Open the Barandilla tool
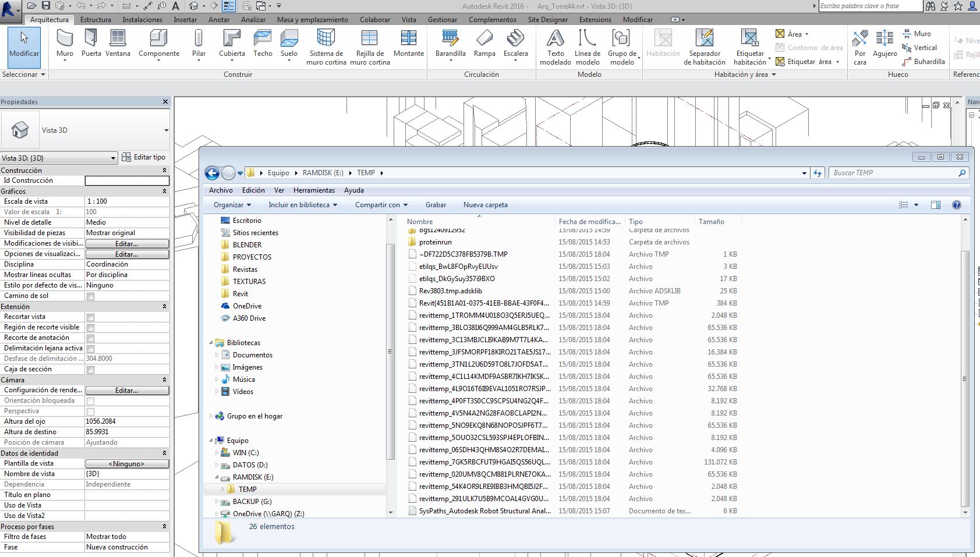The image size is (980, 557). point(450,44)
